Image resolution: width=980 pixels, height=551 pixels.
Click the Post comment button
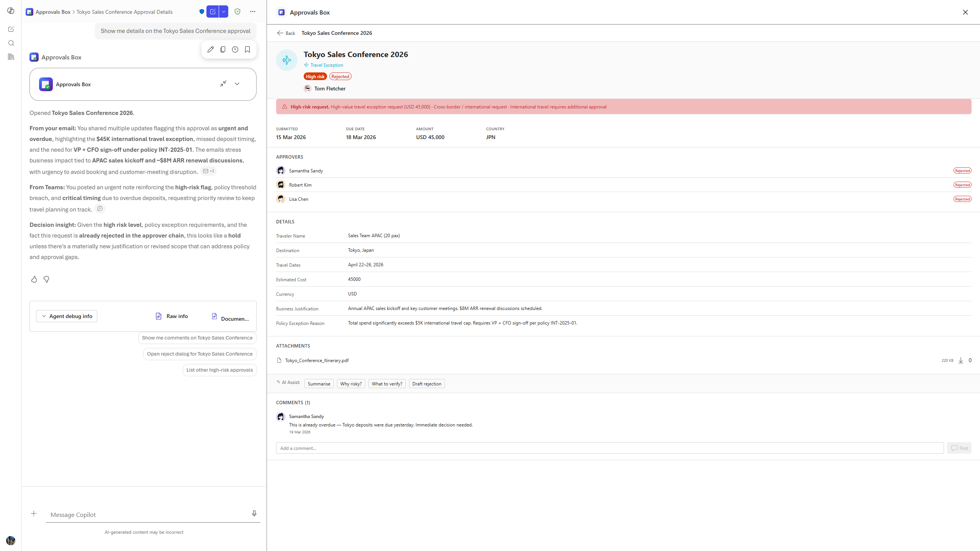959,448
